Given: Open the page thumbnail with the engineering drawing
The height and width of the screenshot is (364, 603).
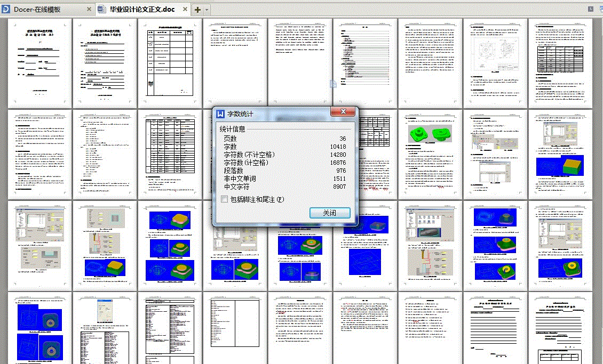Looking at the screenshot, I should 495,63.
